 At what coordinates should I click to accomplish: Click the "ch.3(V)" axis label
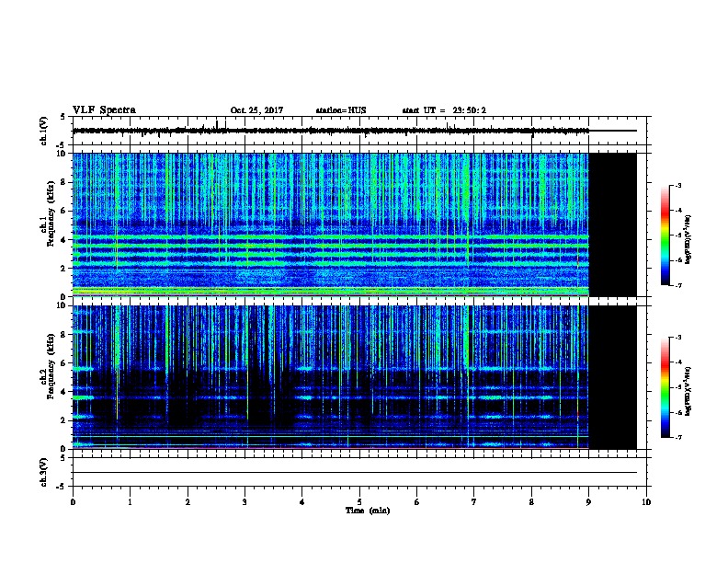(x=43, y=472)
